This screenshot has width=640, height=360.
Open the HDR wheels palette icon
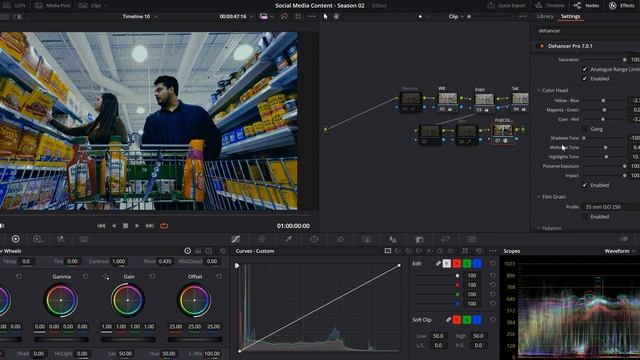38,239
